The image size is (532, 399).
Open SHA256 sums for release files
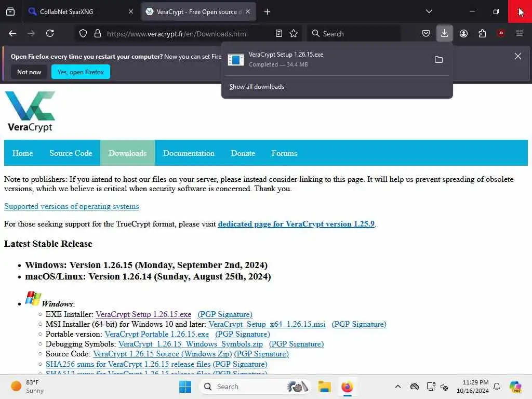[128, 364]
